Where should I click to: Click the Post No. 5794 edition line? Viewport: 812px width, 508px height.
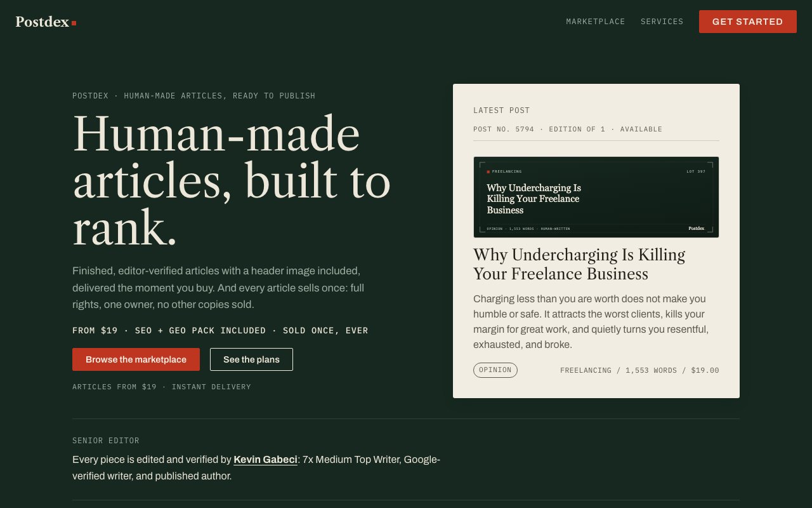click(567, 129)
